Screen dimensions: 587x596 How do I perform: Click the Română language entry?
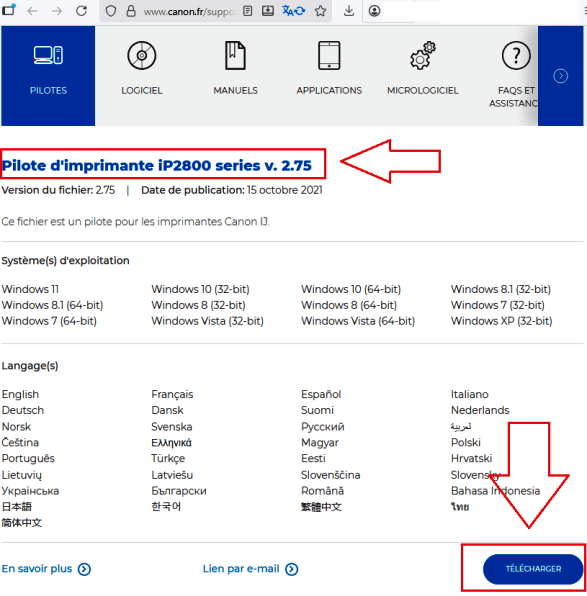coord(322,491)
